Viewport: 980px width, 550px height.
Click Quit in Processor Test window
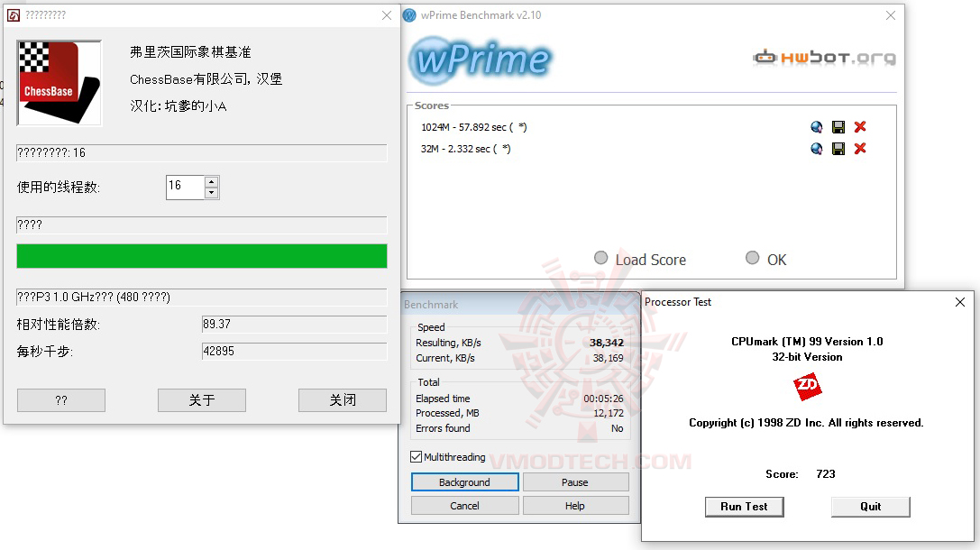(871, 507)
